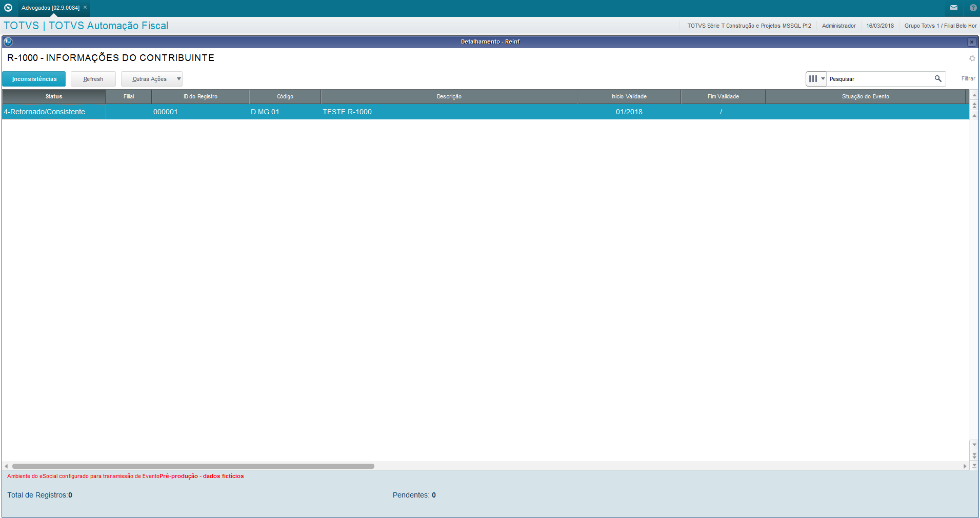Sort by the Descrição column header
The height and width of the screenshot is (518, 980).
click(449, 96)
